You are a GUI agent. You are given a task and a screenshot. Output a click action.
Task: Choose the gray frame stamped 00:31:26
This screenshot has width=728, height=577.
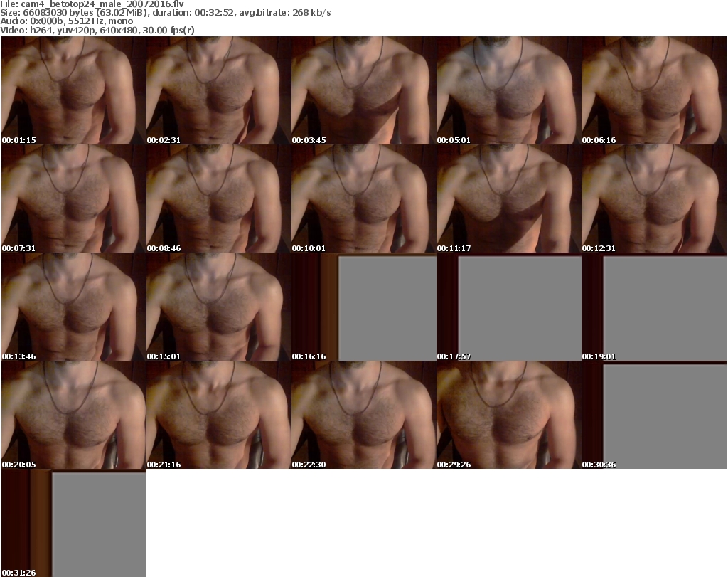click(74, 523)
